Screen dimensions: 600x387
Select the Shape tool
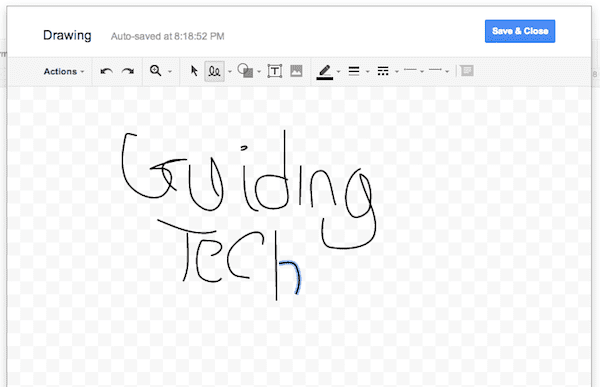[x=245, y=71]
